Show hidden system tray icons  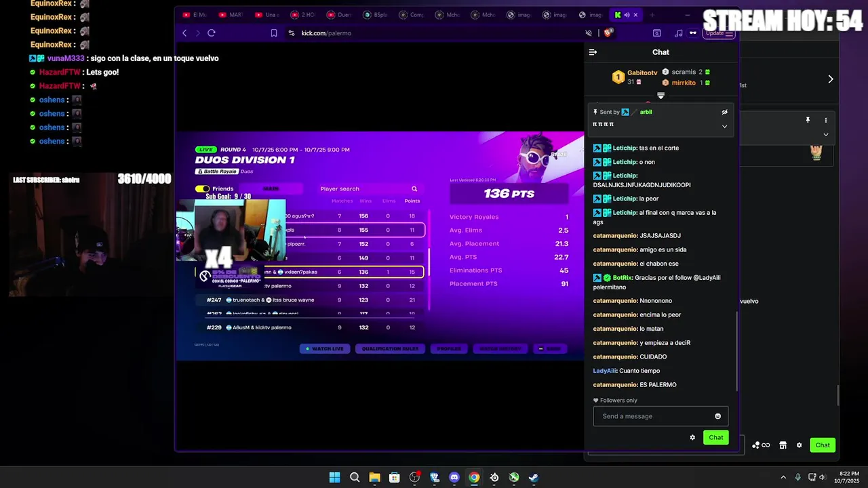pyautogui.click(x=783, y=478)
